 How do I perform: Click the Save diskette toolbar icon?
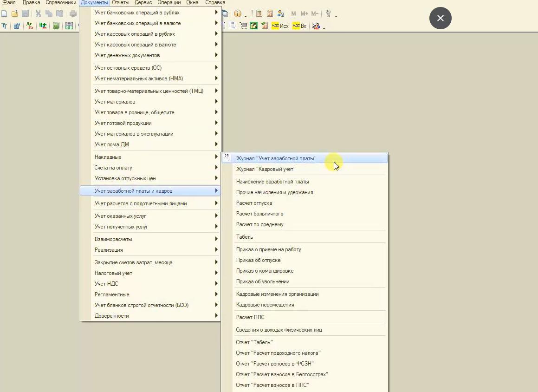[x=26, y=14]
